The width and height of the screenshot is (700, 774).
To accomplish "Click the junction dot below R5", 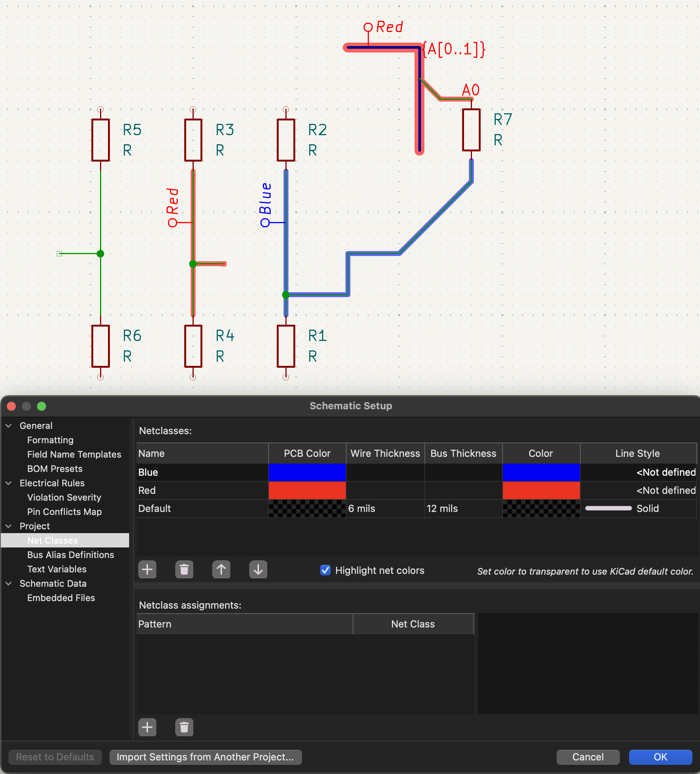I will pos(100,254).
